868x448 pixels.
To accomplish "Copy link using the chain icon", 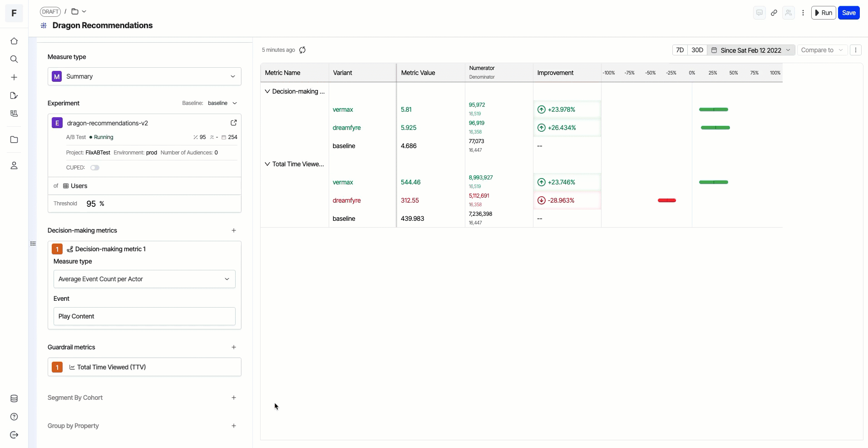I will tap(774, 13).
